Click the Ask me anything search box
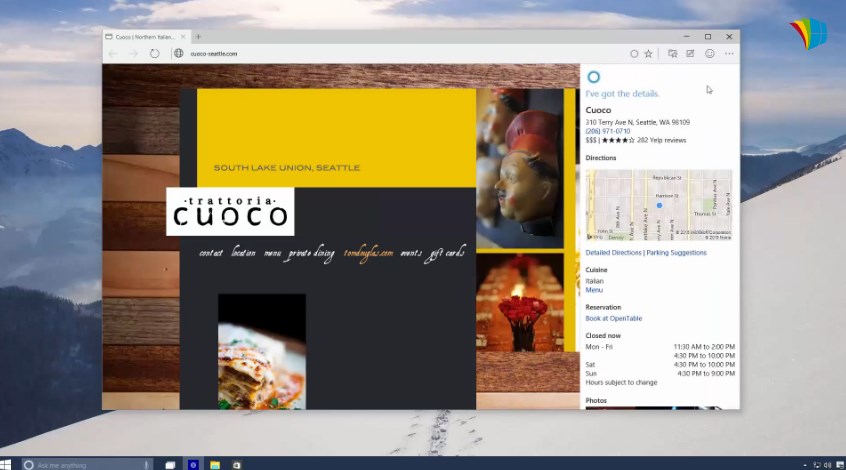This screenshot has width=846, height=470. pyautogui.click(x=86, y=465)
